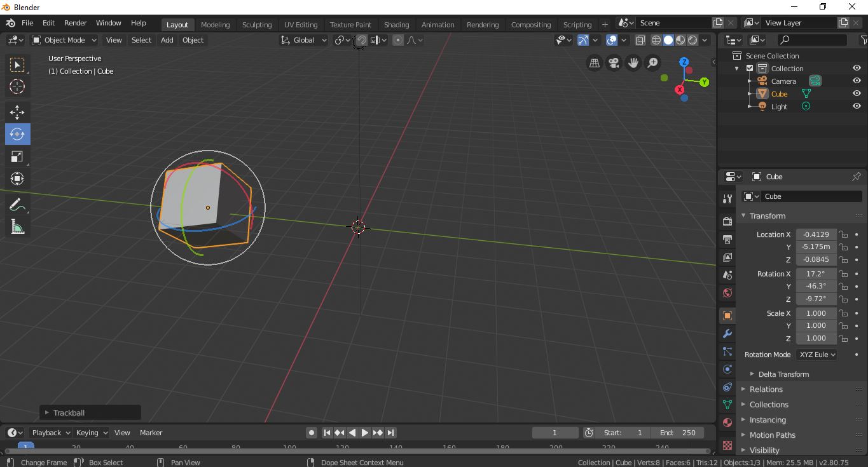Select the Rotate tool in the toolbar
This screenshot has width=868, height=467.
coord(17,134)
